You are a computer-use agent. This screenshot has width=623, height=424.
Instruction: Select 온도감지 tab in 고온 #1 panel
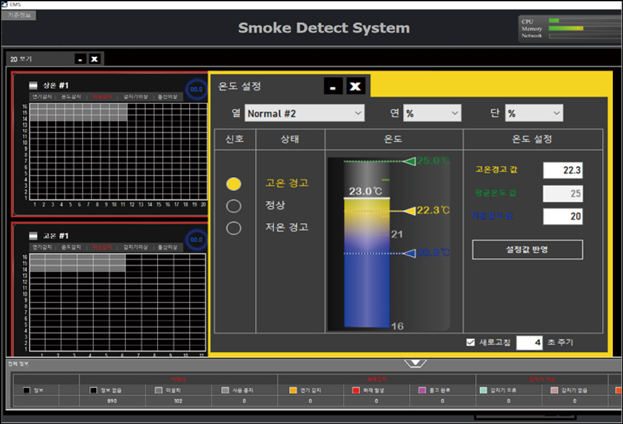pyautogui.click(x=72, y=247)
